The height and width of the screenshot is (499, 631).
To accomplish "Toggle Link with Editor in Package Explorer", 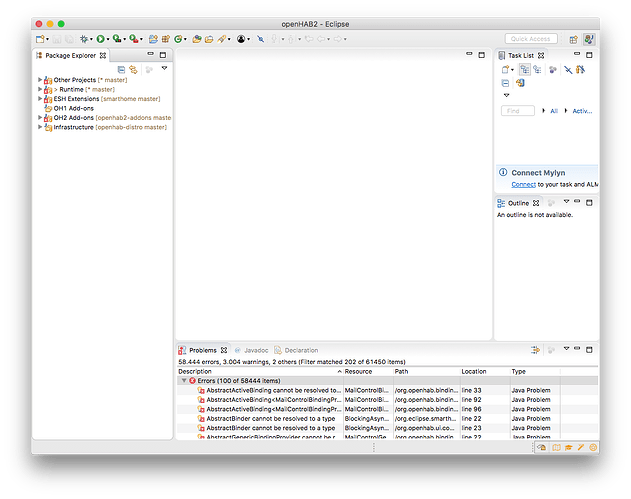I will coord(133,69).
